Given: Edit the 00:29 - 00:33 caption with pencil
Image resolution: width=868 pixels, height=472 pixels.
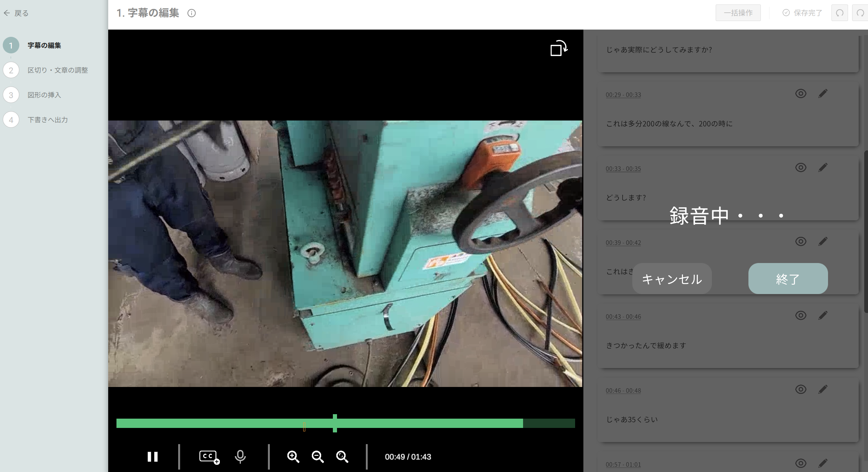Looking at the screenshot, I should (x=823, y=94).
